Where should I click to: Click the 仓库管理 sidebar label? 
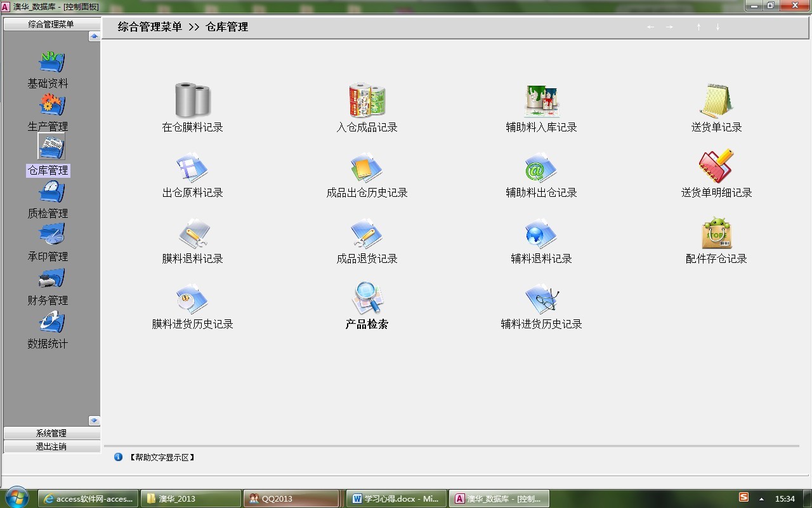[48, 170]
